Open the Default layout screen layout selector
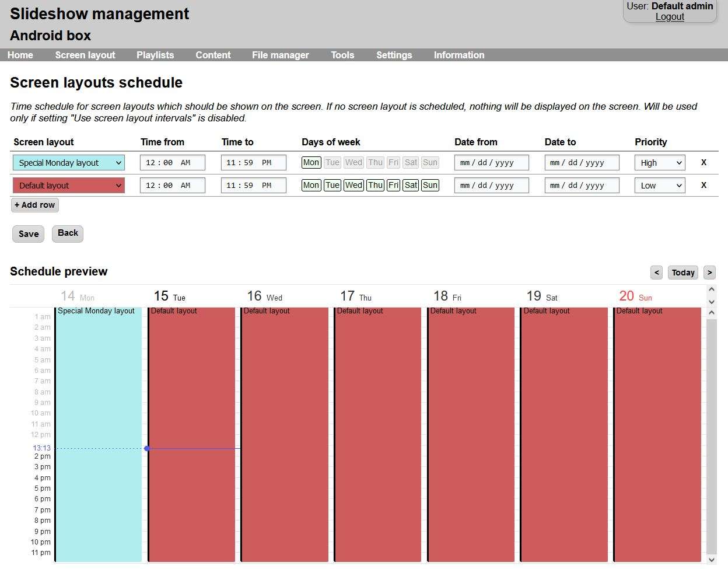The width and height of the screenshot is (728, 569). (x=68, y=185)
